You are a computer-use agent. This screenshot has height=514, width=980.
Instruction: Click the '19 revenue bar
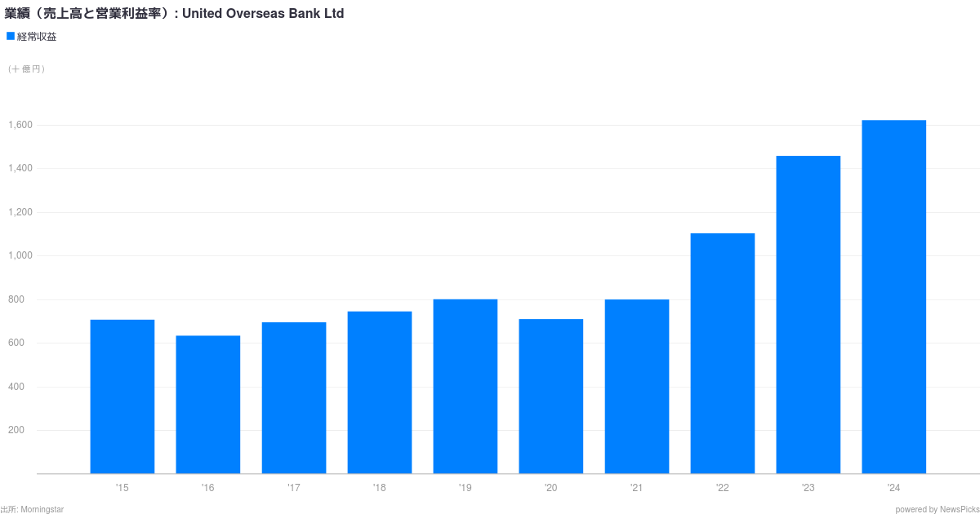(x=465, y=387)
